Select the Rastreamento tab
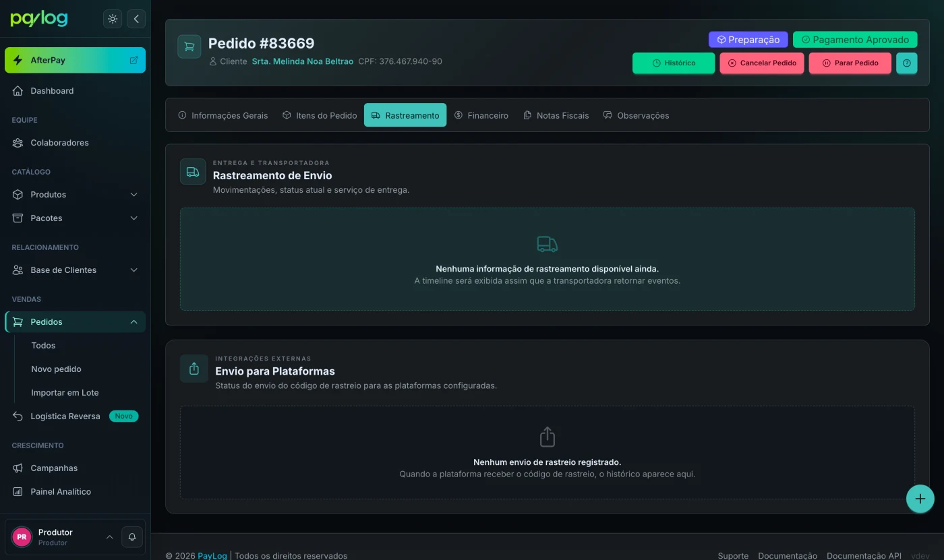 (405, 115)
